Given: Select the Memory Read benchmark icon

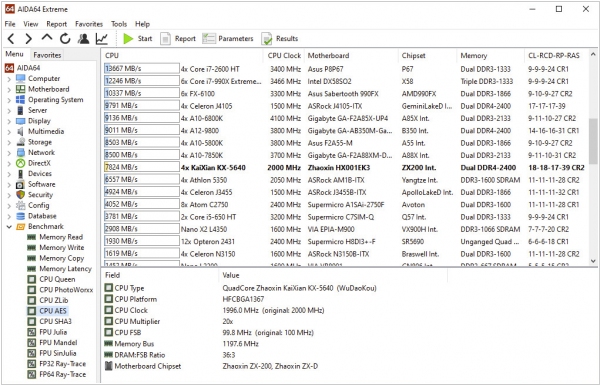Looking at the screenshot, I should [x=32, y=237].
